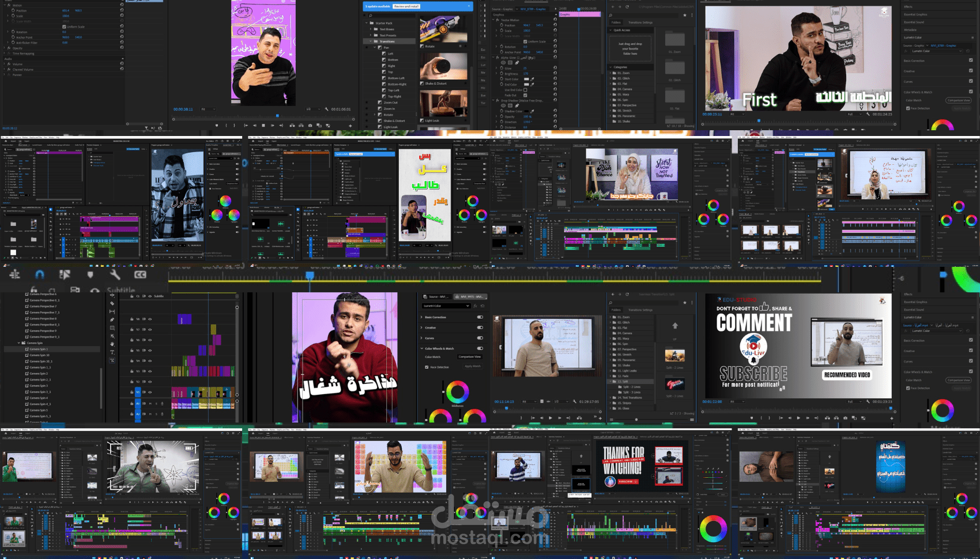Open timeline display settings via large wrench icon
The height and width of the screenshot is (559, 980).
115,275
